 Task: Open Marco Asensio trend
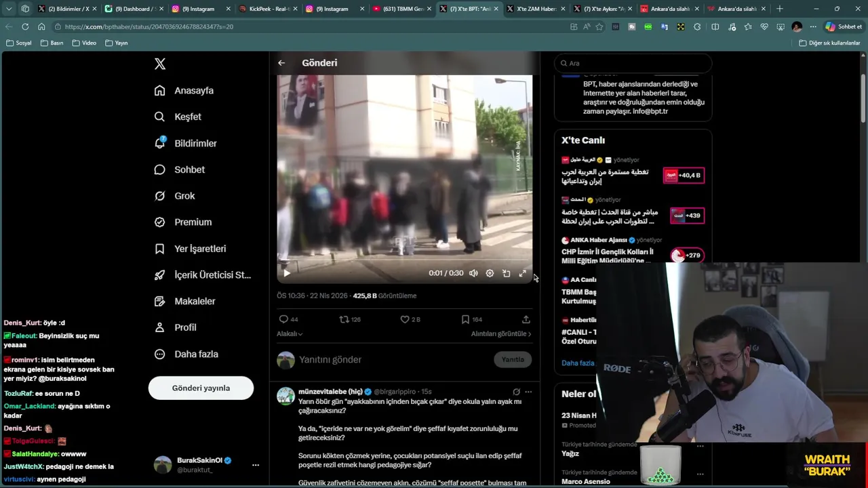(x=586, y=482)
